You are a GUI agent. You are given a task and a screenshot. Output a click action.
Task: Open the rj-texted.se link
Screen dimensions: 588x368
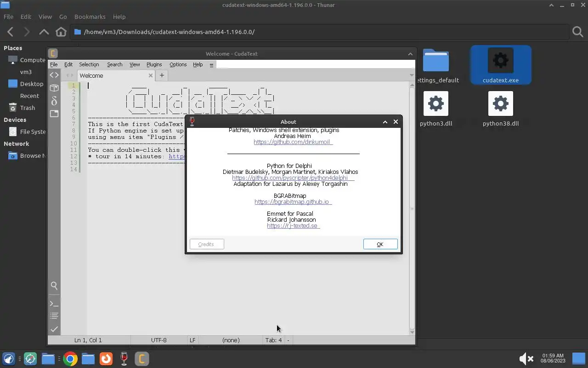[293, 226]
